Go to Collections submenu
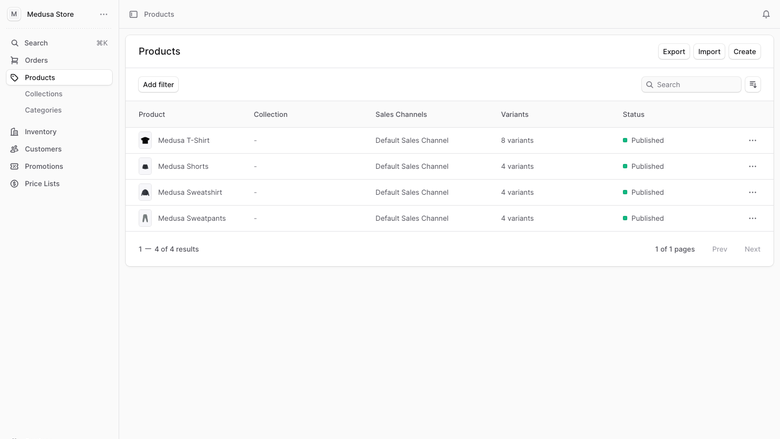Image resolution: width=780 pixels, height=439 pixels. [44, 94]
